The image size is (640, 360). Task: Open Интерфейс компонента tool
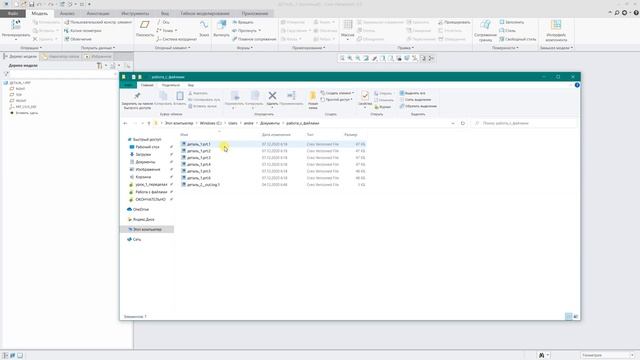click(x=556, y=31)
